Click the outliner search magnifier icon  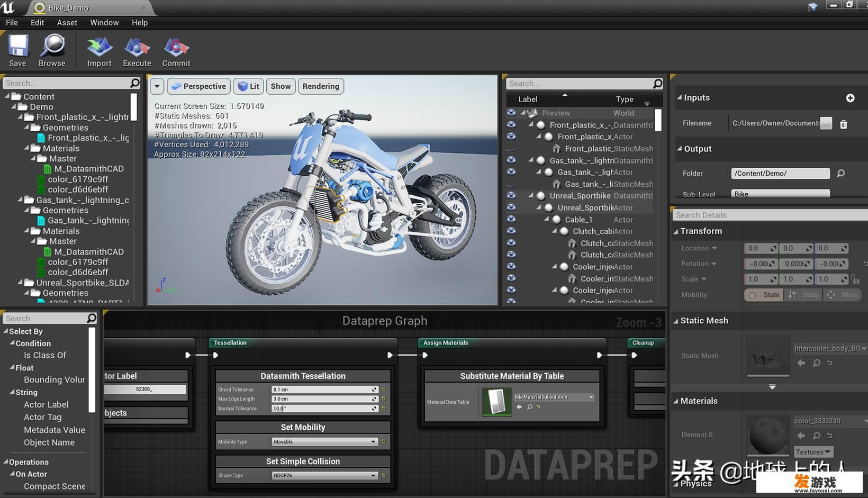[657, 84]
